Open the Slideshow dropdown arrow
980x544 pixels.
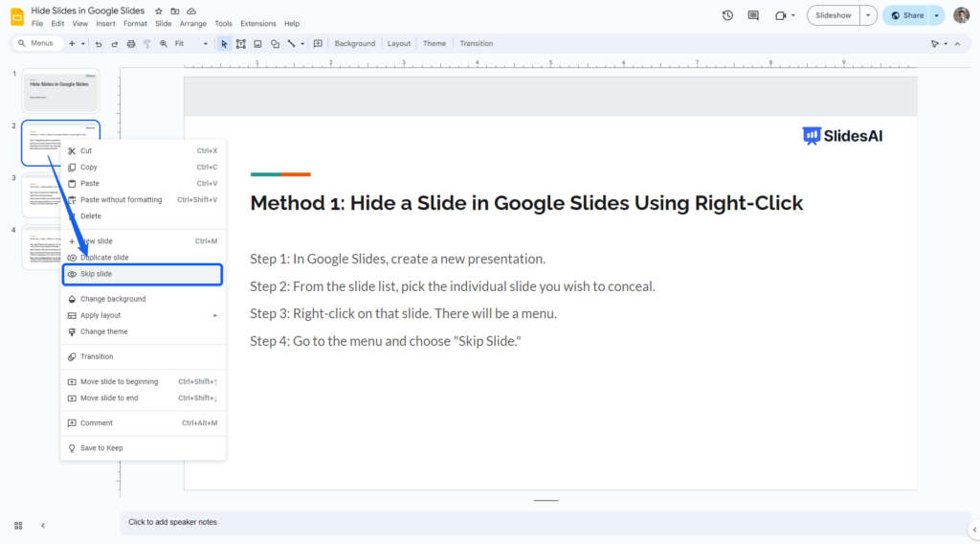pyautogui.click(x=868, y=15)
